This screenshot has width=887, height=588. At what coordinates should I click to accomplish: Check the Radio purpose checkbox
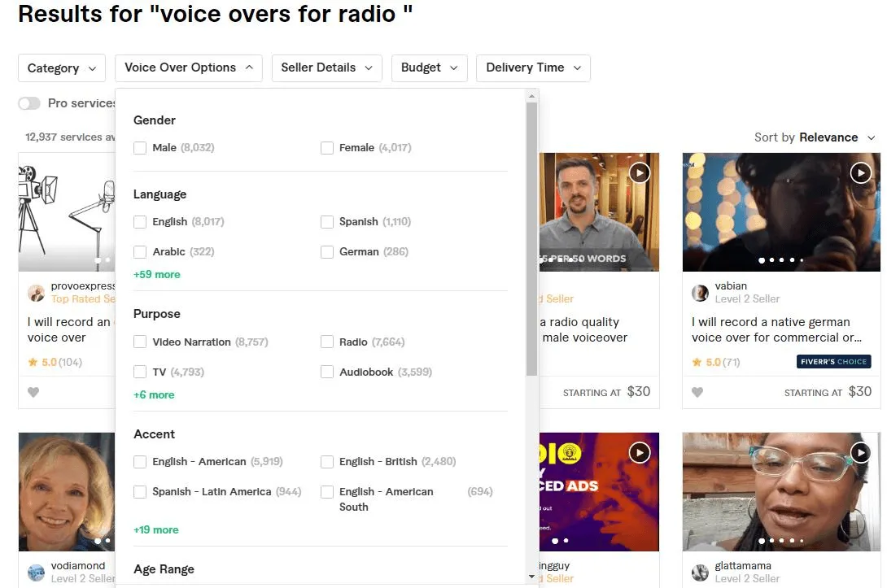click(x=326, y=341)
